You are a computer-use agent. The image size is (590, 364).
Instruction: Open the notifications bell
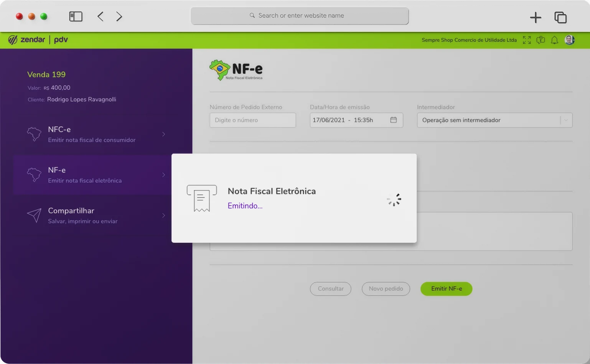554,40
